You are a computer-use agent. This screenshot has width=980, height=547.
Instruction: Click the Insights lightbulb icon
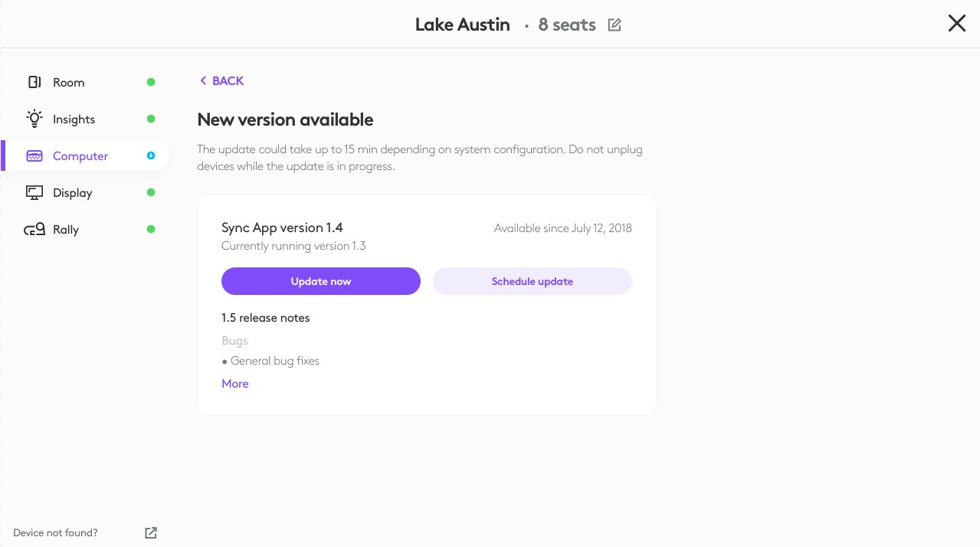(34, 119)
